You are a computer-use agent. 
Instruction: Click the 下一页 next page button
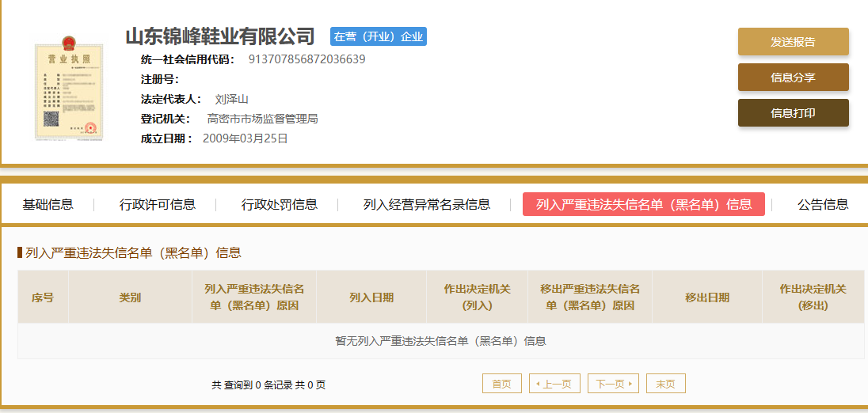(613, 384)
